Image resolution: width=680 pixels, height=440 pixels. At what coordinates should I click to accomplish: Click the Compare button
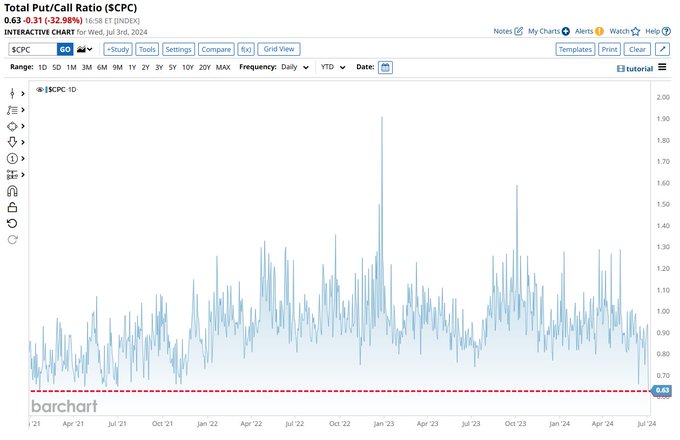click(x=216, y=49)
